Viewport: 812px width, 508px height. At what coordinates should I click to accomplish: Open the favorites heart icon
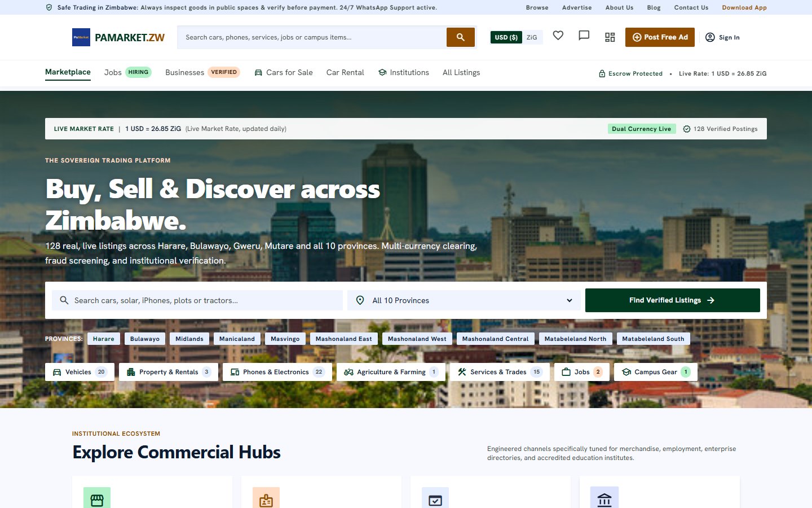pyautogui.click(x=558, y=36)
